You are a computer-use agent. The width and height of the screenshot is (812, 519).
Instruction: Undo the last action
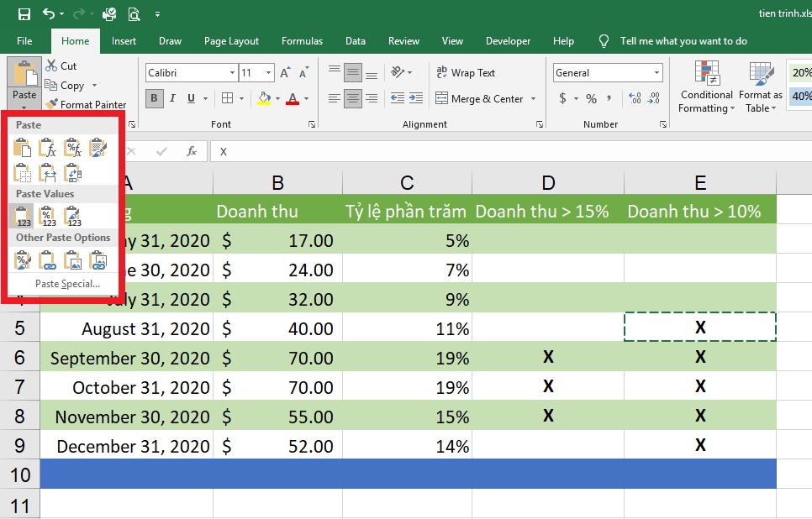pyautogui.click(x=49, y=14)
